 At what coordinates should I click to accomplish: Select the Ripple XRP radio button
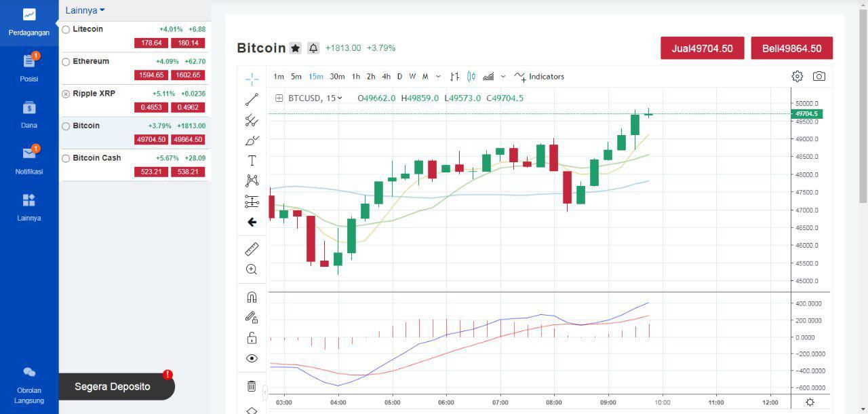66,94
